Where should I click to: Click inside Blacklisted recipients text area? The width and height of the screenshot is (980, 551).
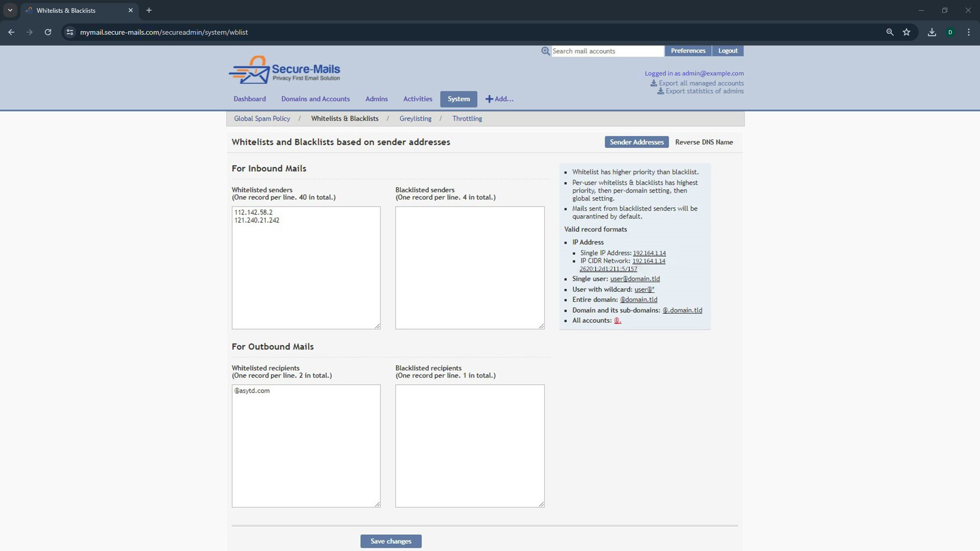click(470, 446)
